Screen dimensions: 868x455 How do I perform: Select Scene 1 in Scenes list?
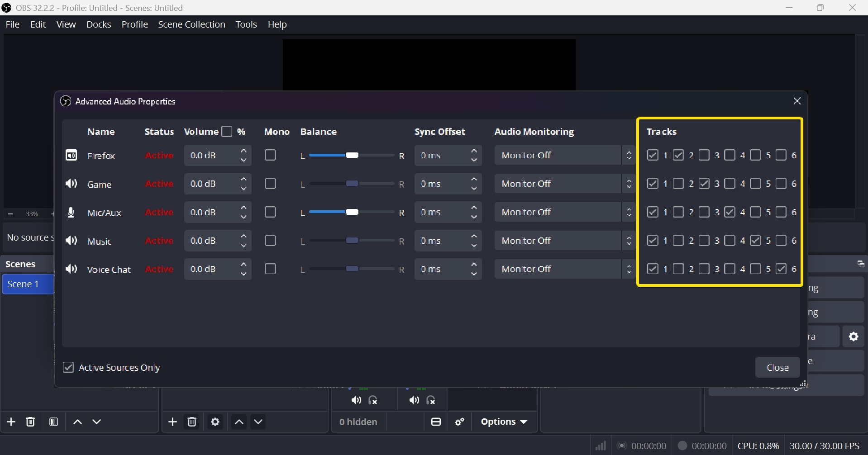28,284
